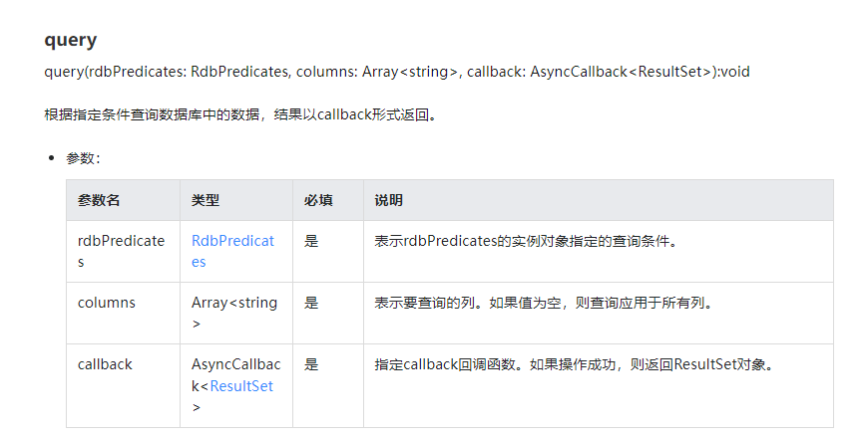Open the ResultSet link in callback row
859x436 pixels.
click(241, 386)
